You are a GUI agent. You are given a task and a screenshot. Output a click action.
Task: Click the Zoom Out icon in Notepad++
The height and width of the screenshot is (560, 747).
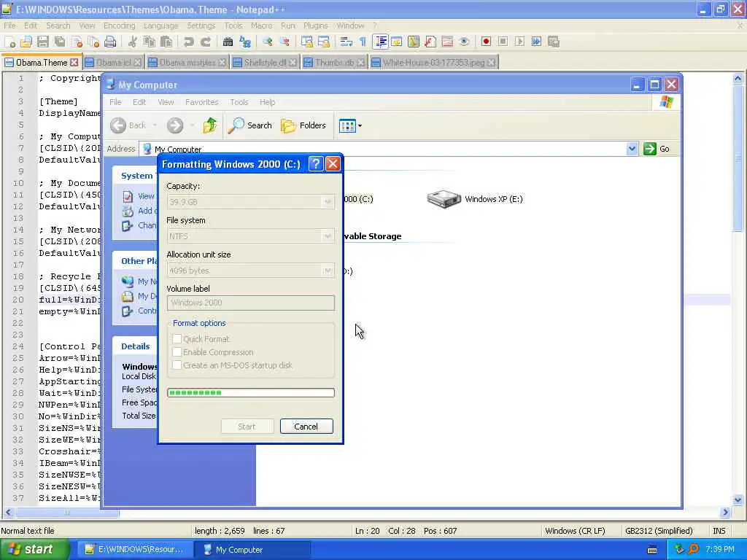(285, 42)
